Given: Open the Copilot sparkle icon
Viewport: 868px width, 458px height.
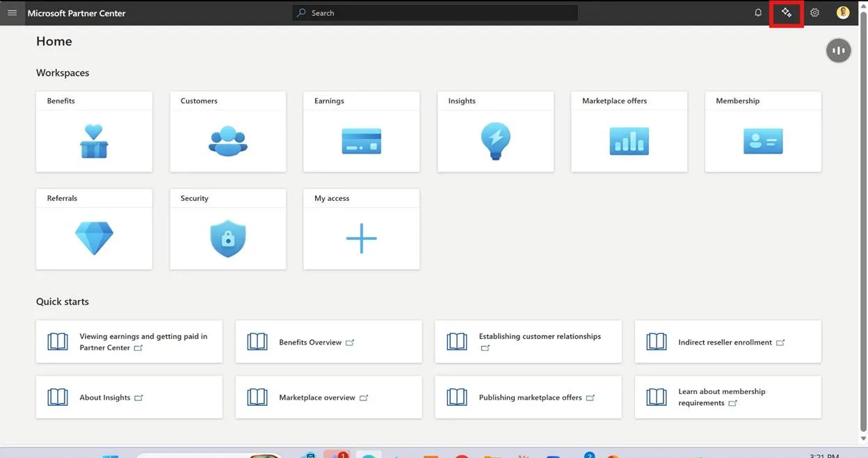Looking at the screenshot, I should tap(787, 13).
